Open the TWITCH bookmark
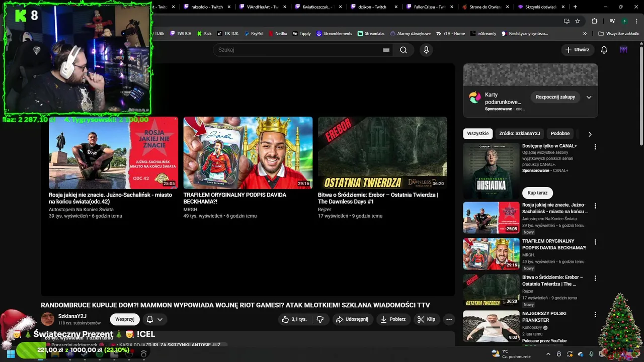Screen dimensions: 644x362 (181, 33)
